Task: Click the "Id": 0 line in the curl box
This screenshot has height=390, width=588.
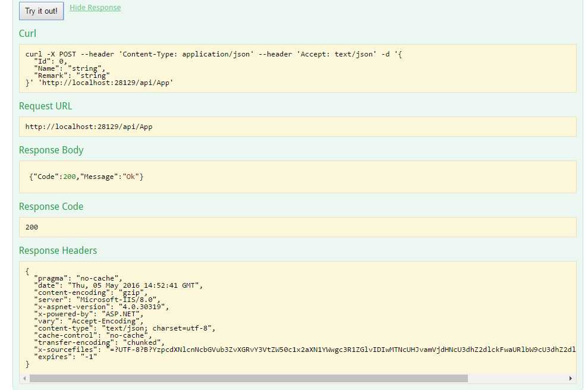Action: (51, 61)
